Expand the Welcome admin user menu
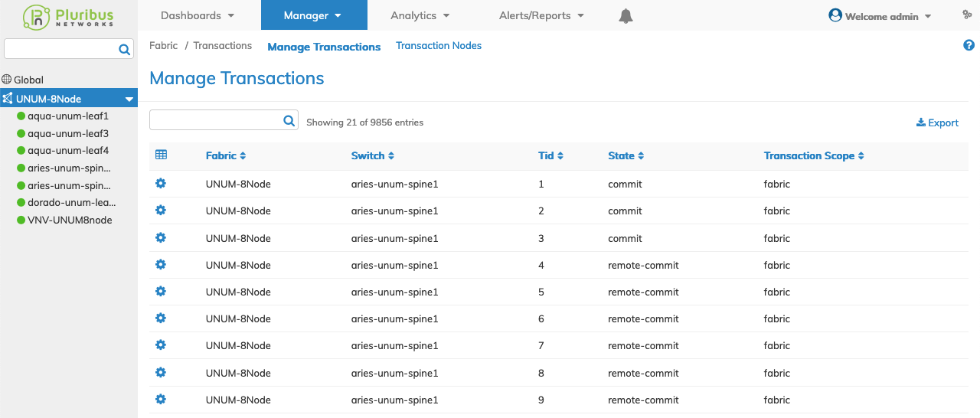Screen dimensions: 980x418 (x=887, y=16)
